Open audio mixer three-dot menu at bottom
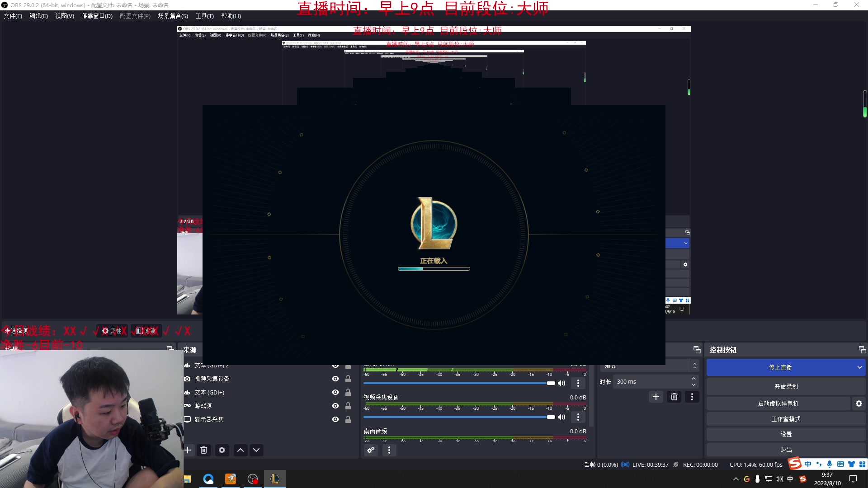 pos(389,450)
